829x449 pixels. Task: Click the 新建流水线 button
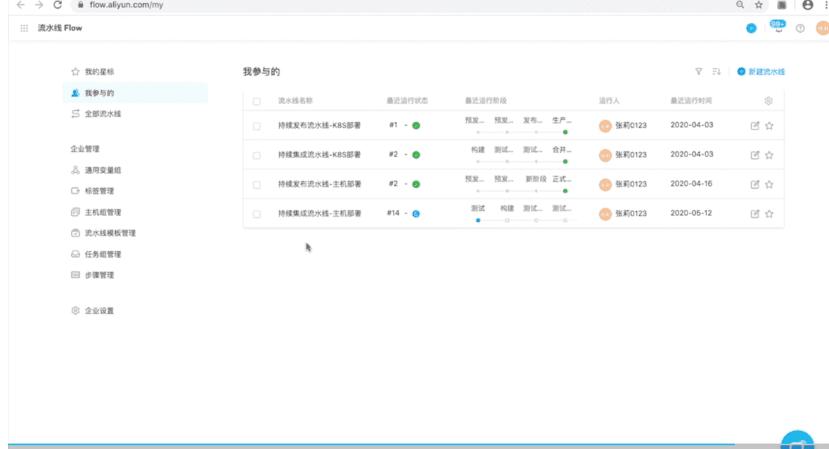[761, 71]
